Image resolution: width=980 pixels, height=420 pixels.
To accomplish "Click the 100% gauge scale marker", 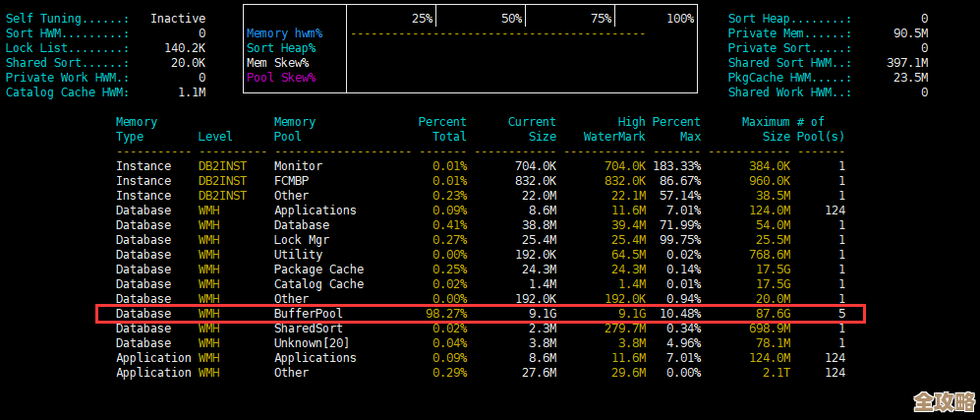I will pyautogui.click(x=679, y=19).
